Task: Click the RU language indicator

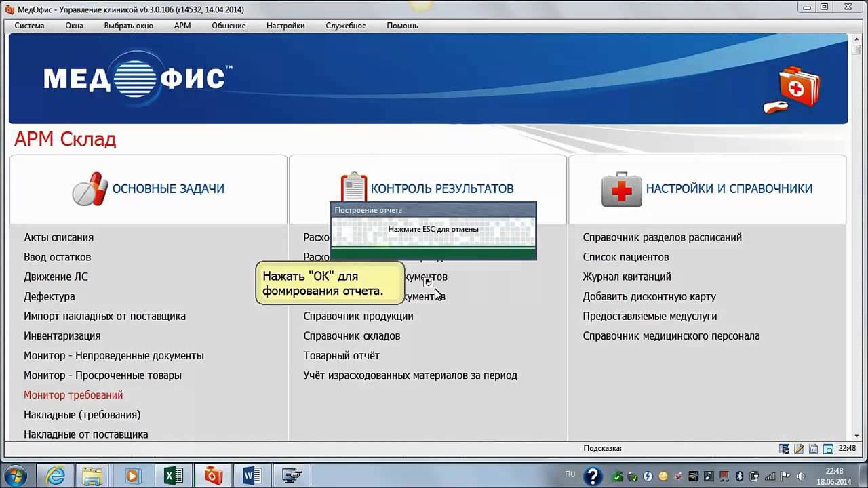Action: point(570,474)
